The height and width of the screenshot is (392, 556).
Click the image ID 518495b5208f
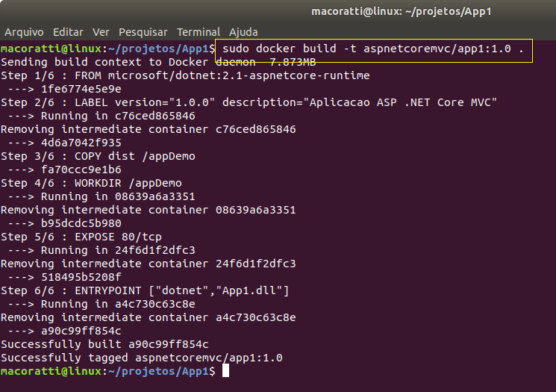tap(81, 277)
